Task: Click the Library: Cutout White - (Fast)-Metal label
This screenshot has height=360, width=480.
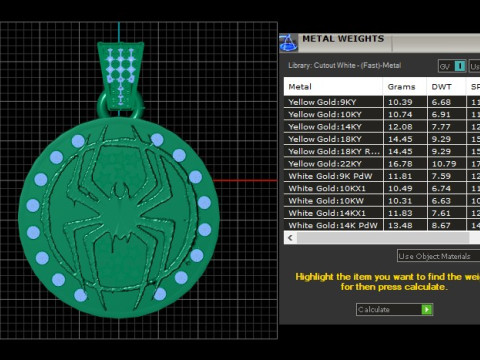Action: (344, 66)
